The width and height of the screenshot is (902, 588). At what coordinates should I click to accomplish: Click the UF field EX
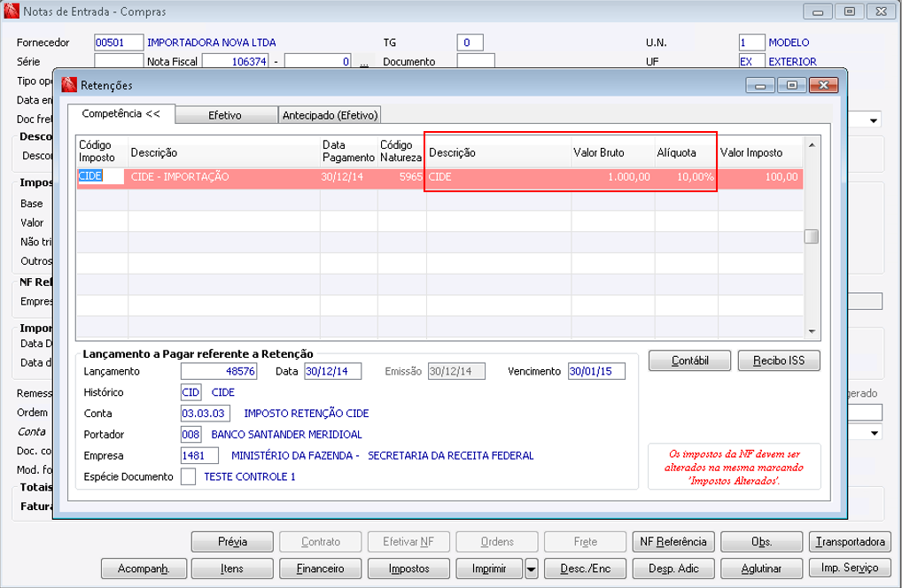coord(752,61)
